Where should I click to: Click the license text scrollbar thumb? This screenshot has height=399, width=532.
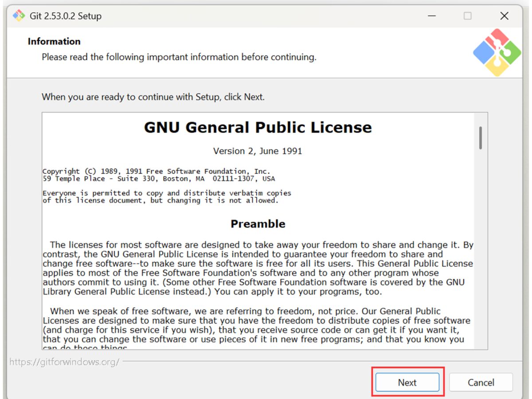[x=480, y=137]
